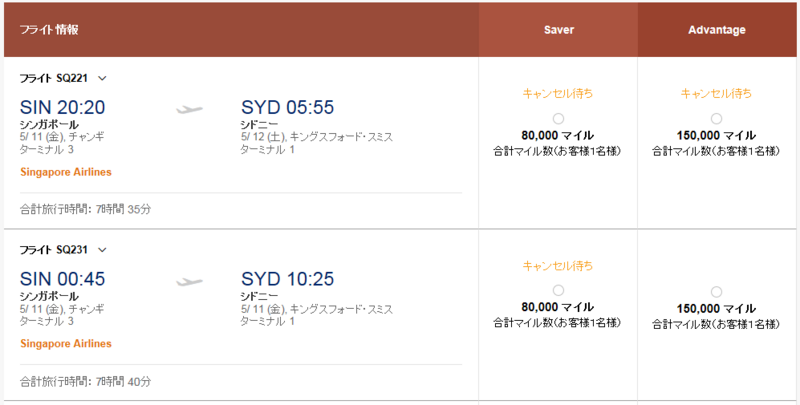800x405 pixels.
Task: Click SIN 20:20 departure time
Action: pos(62,107)
